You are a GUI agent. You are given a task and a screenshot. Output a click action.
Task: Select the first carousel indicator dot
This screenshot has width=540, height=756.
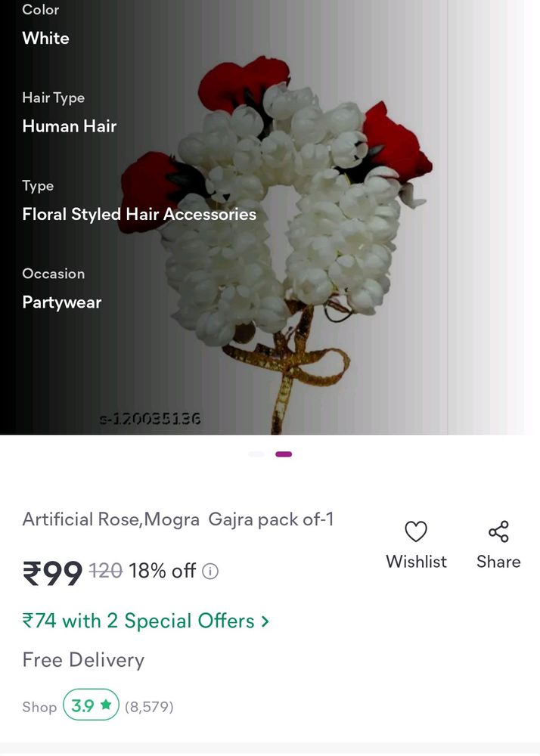point(256,454)
